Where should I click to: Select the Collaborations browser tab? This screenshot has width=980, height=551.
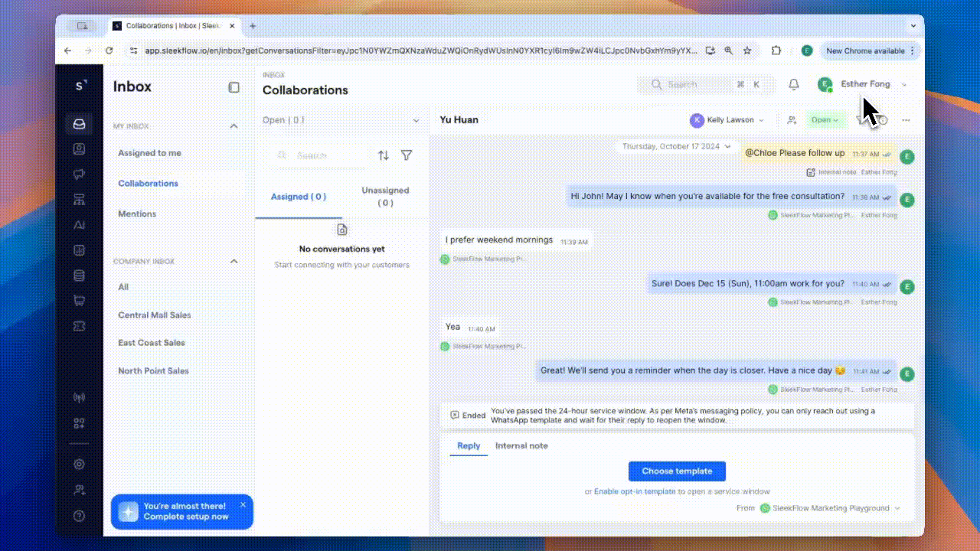point(175,26)
